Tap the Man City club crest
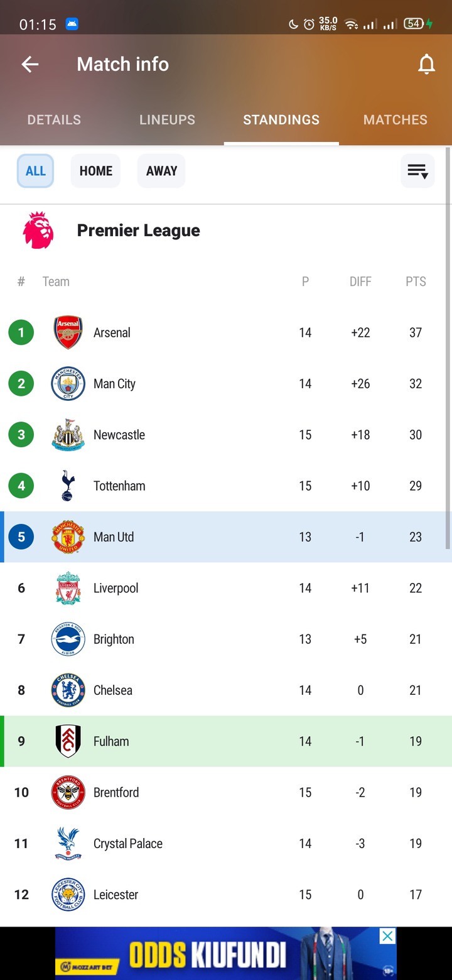 [x=68, y=384]
